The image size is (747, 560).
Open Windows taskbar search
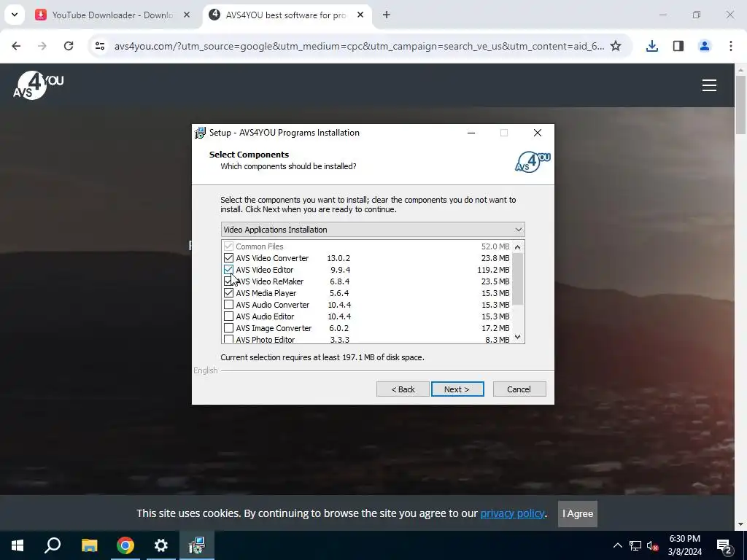[53, 545]
